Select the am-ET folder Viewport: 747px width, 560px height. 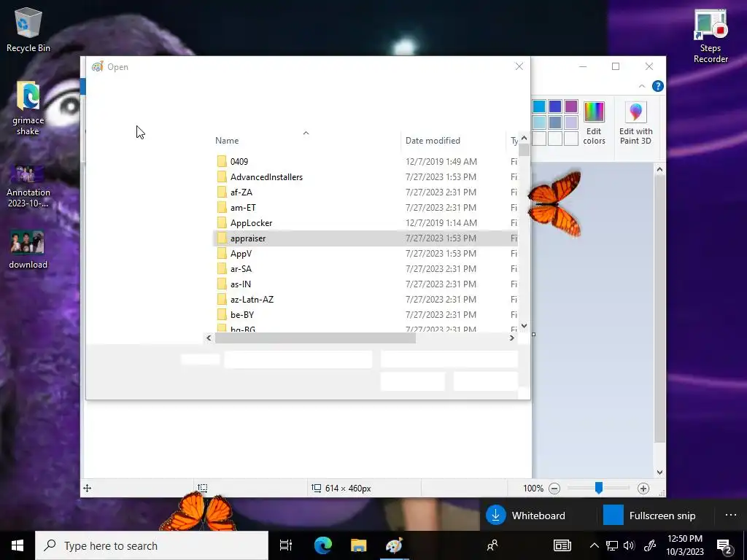click(x=365, y=207)
